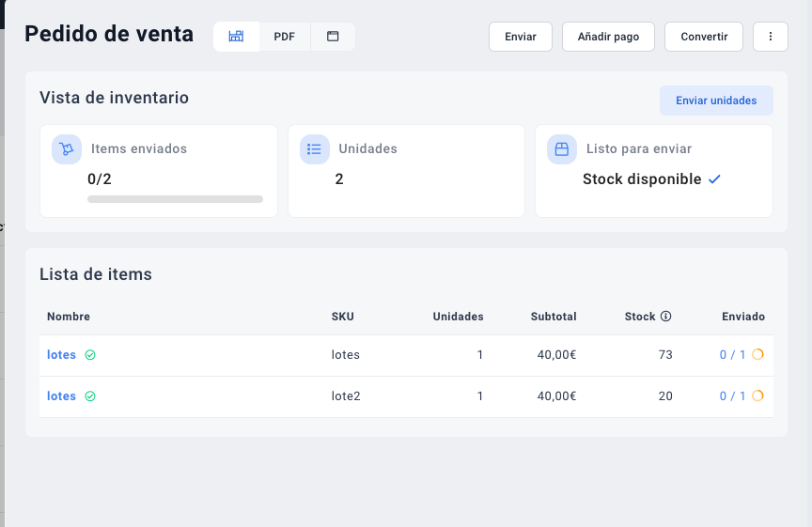
Task: Click green check icon in SKU lote2 row
Action: click(90, 396)
